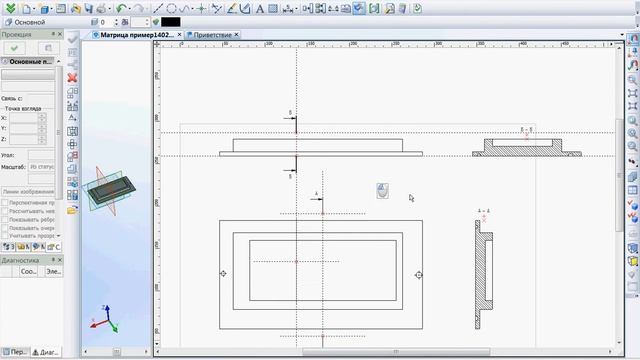Click the green double-chevron icon in the toolbar

click(x=10, y=8)
